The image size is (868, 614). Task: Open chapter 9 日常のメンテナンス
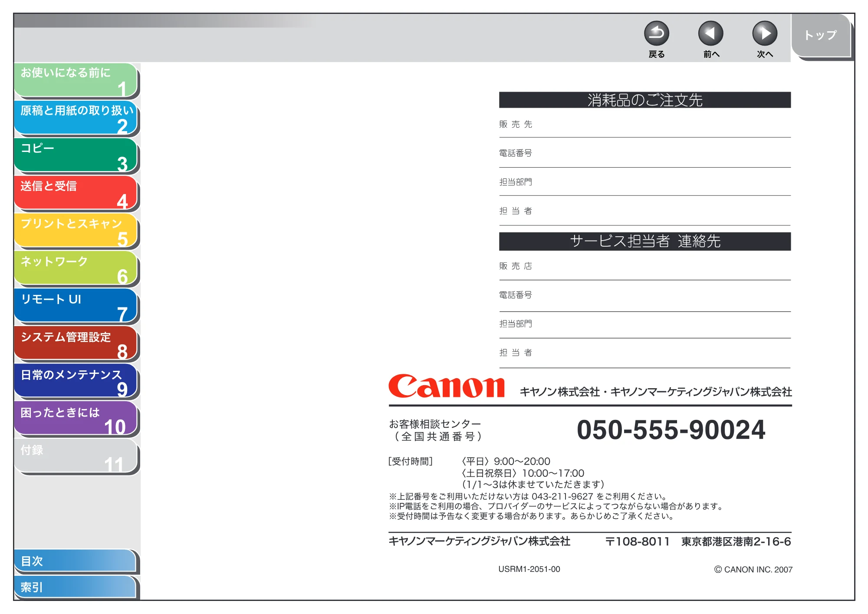(x=76, y=381)
